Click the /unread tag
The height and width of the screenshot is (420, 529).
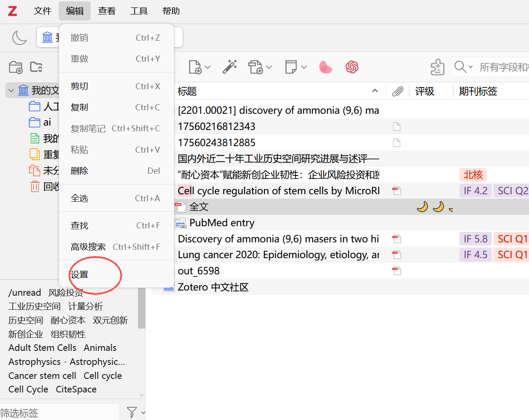(x=25, y=293)
